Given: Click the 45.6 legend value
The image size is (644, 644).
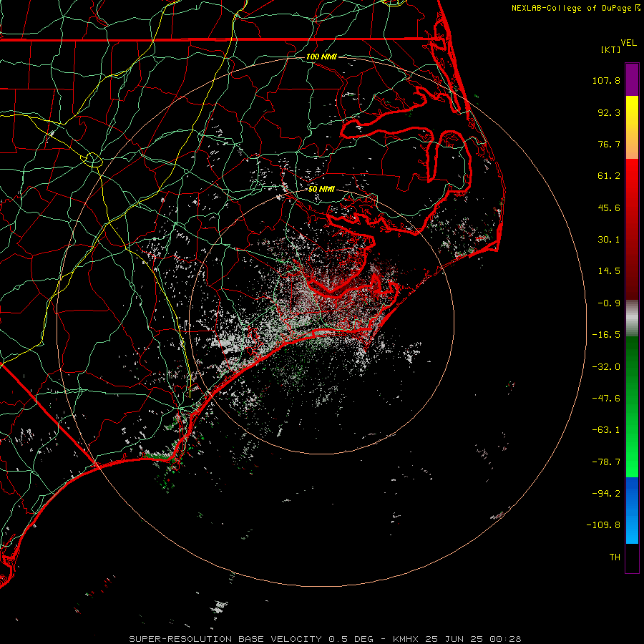Looking at the screenshot, I should point(609,208).
